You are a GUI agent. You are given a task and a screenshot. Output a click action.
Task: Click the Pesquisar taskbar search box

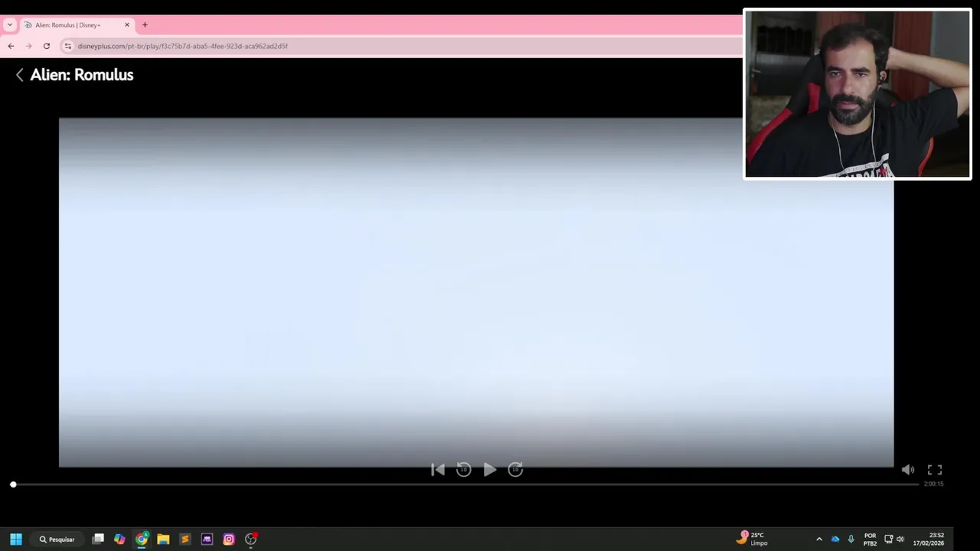click(x=57, y=539)
